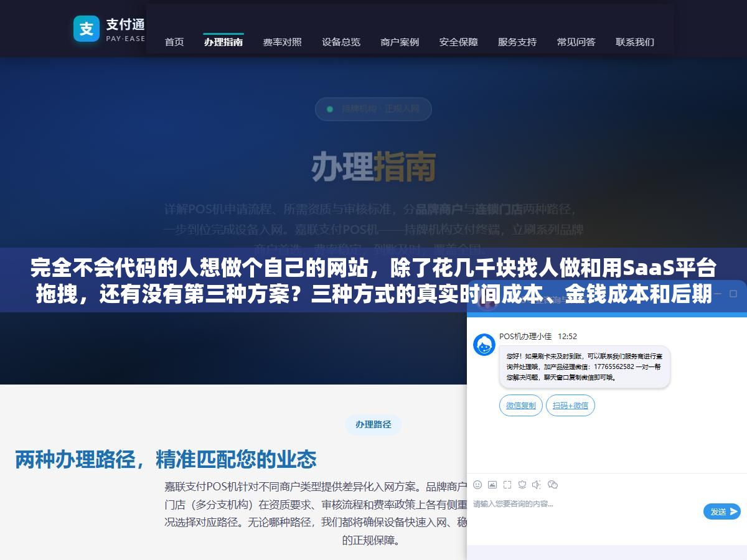Click the 两种办理路径 section heading

pos(166,460)
